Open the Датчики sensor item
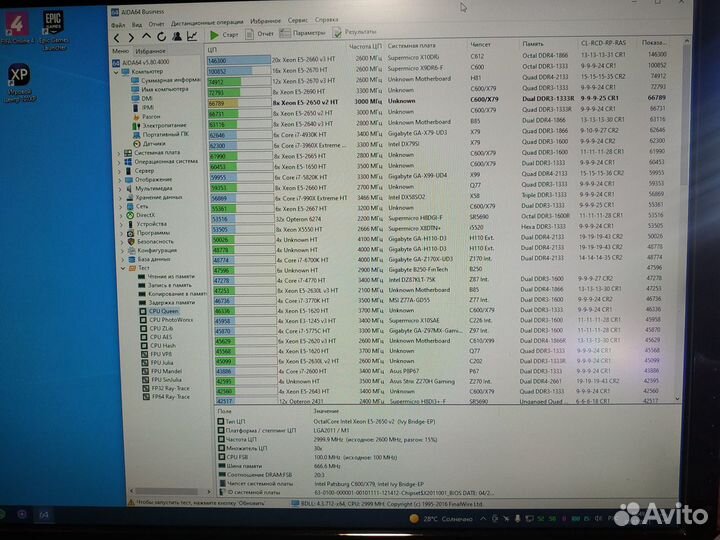The width and height of the screenshot is (720, 540). pos(149,144)
